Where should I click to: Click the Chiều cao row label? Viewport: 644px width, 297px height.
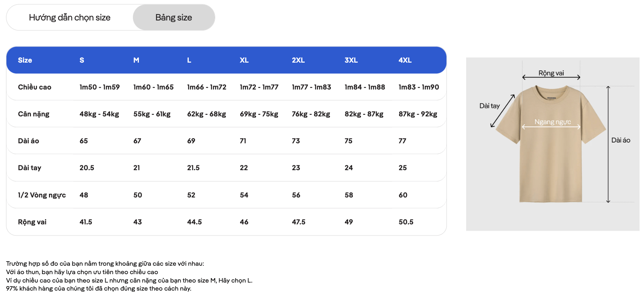point(35,87)
